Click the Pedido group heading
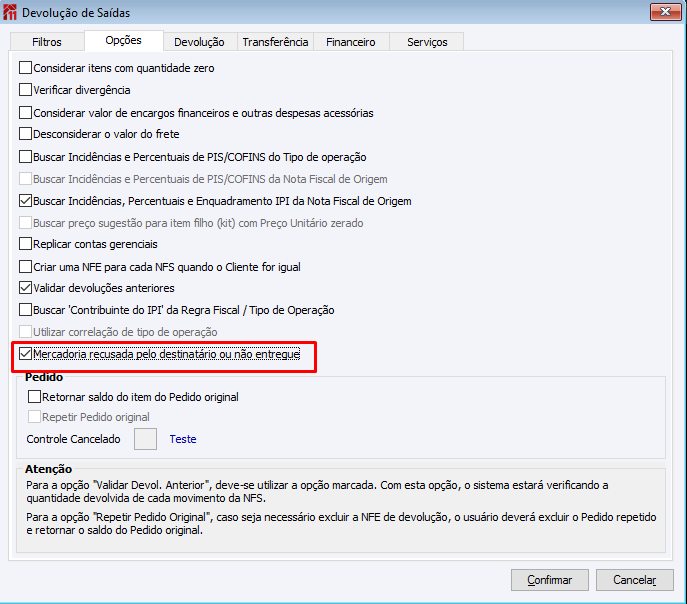The image size is (687, 604). [44, 377]
